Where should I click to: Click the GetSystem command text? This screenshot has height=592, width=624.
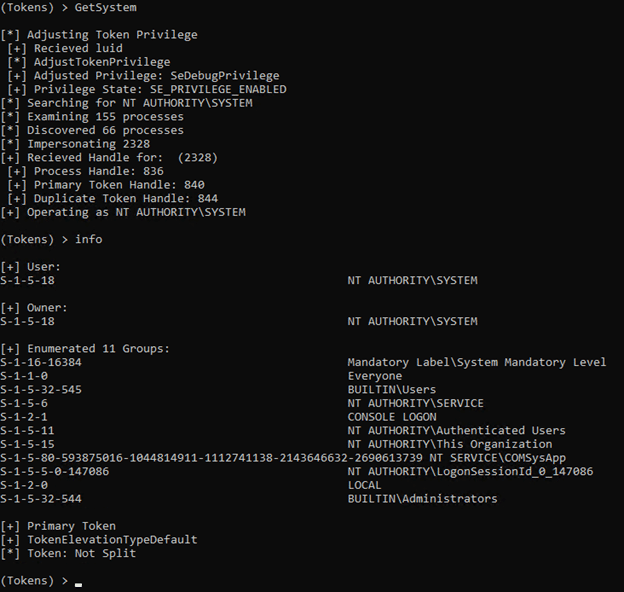coord(105,8)
